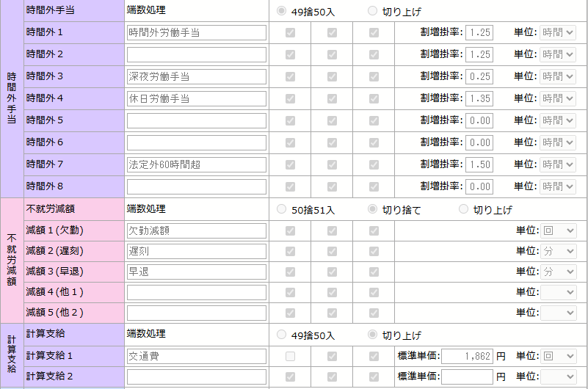Click the 割増掛率 field showing 1.50
The image size is (588, 389).
point(479,165)
